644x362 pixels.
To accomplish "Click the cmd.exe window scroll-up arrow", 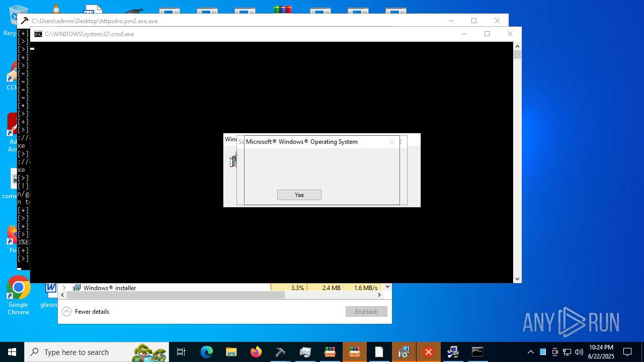I will click(517, 46).
